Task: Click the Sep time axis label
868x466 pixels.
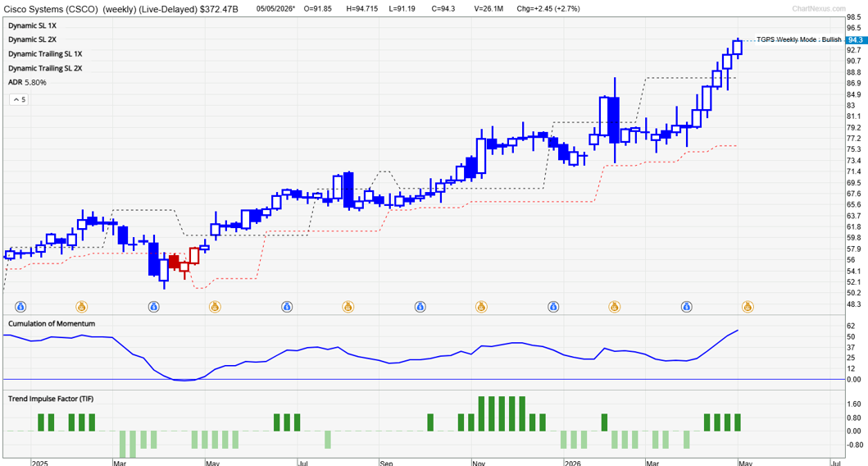Action: [x=387, y=463]
